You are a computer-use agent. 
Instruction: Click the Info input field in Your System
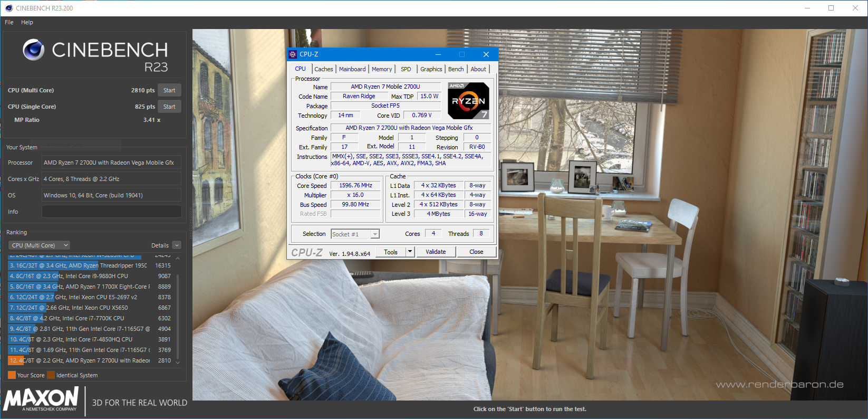click(x=112, y=212)
